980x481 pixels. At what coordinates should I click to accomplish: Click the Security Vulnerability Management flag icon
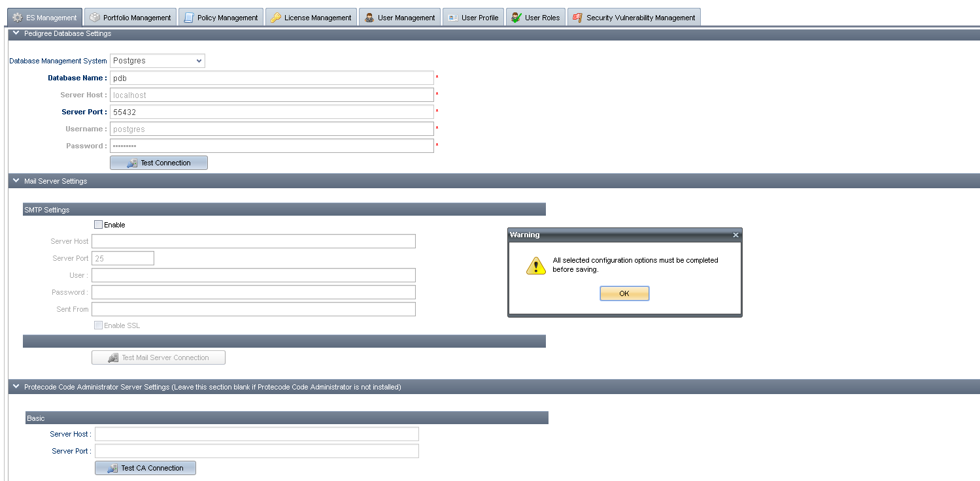[x=578, y=18]
